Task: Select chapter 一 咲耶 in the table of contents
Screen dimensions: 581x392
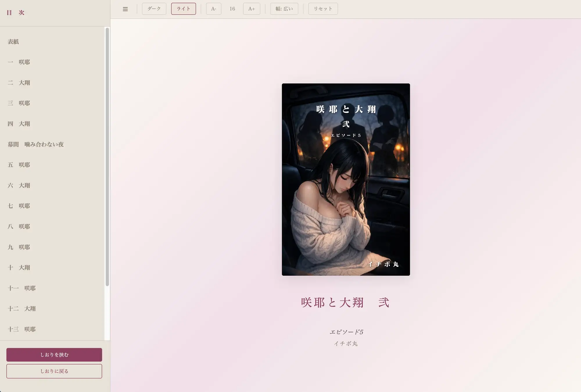Action: point(19,62)
